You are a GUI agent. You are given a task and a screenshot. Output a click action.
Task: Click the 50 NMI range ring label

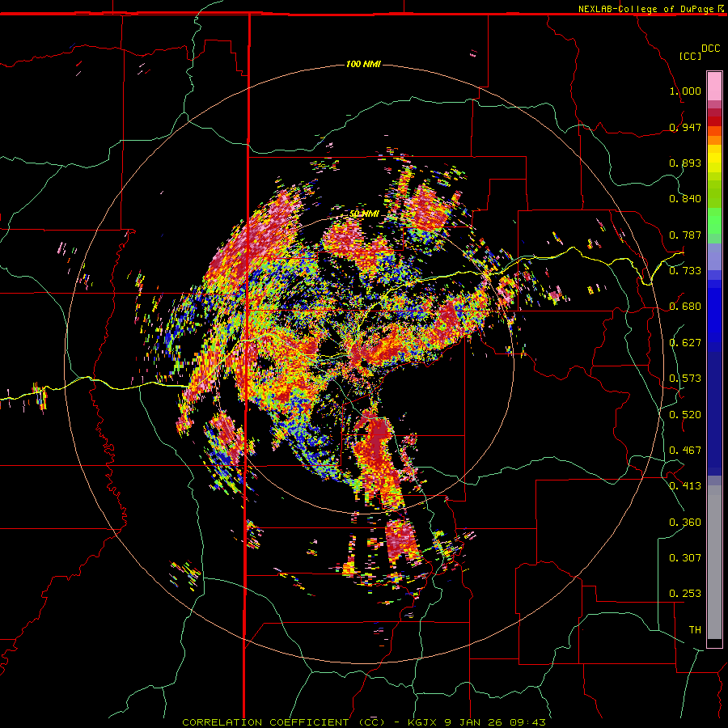[365, 214]
